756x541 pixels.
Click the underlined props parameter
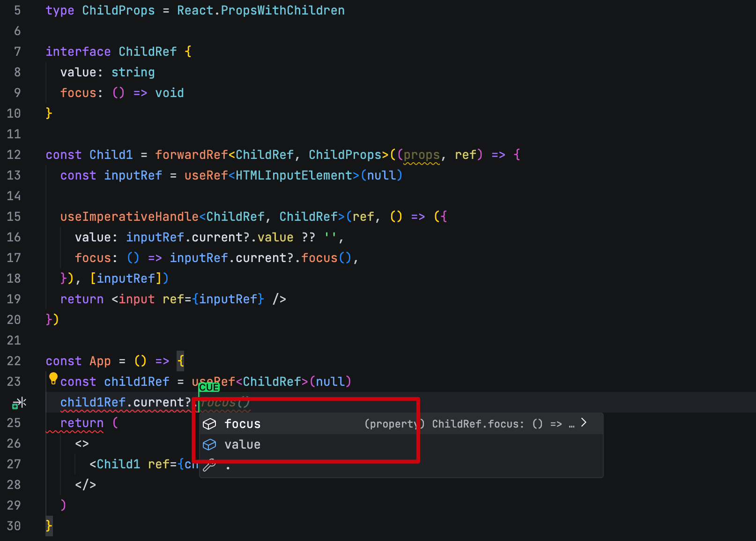tap(422, 155)
